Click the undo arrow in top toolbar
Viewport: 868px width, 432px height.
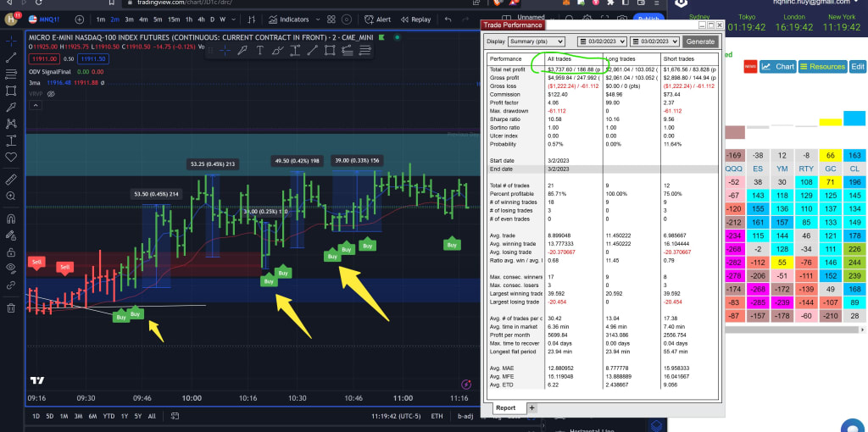448,19
